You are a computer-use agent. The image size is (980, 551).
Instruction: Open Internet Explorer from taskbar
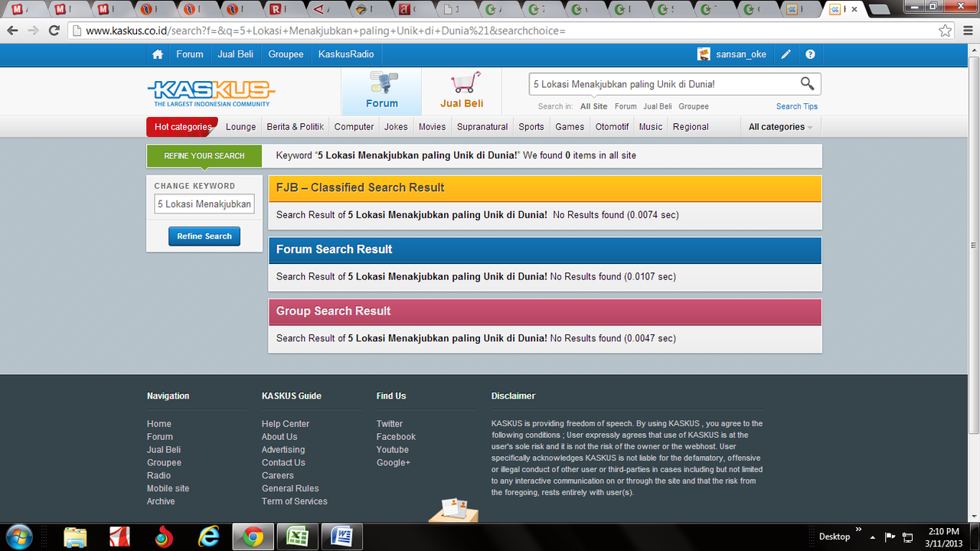[208, 537]
